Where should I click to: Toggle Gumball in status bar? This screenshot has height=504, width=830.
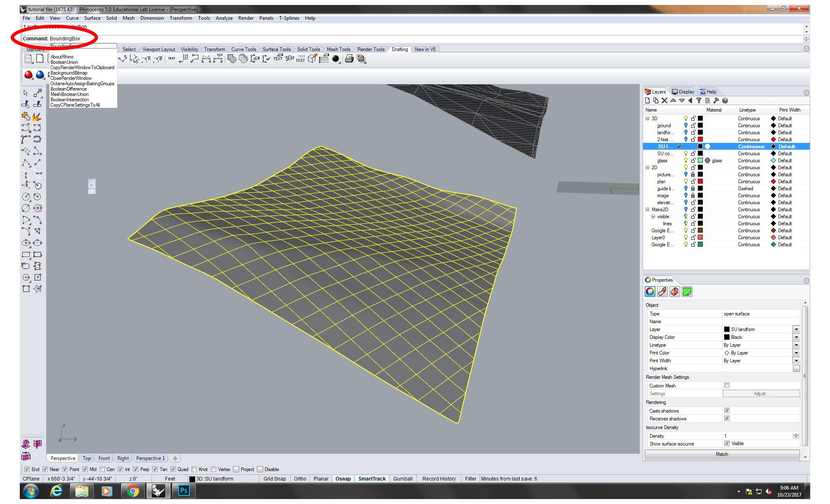coord(403,479)
